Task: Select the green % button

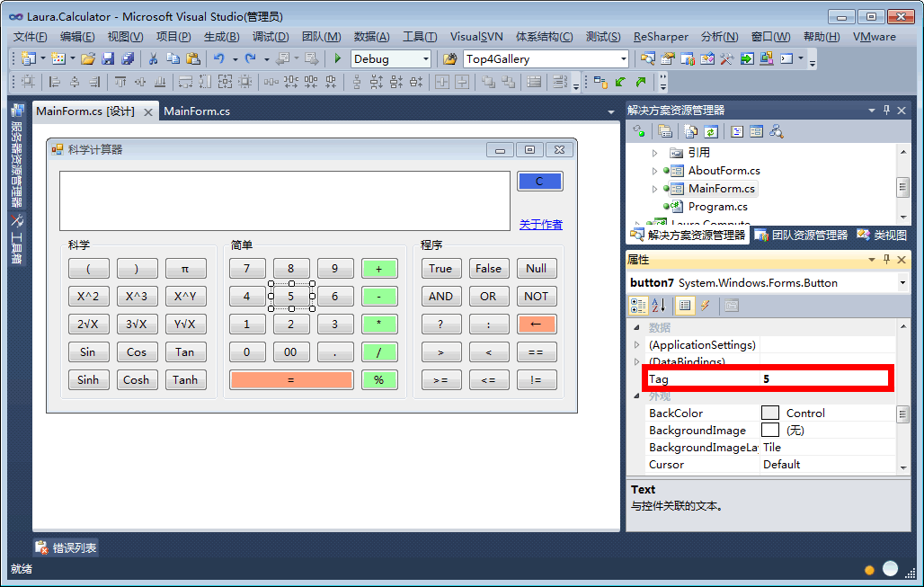Action: pos(379,380)
